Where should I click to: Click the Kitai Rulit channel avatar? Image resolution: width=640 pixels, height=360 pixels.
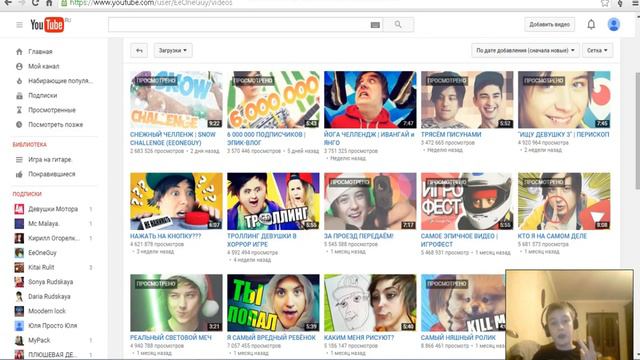19,267
